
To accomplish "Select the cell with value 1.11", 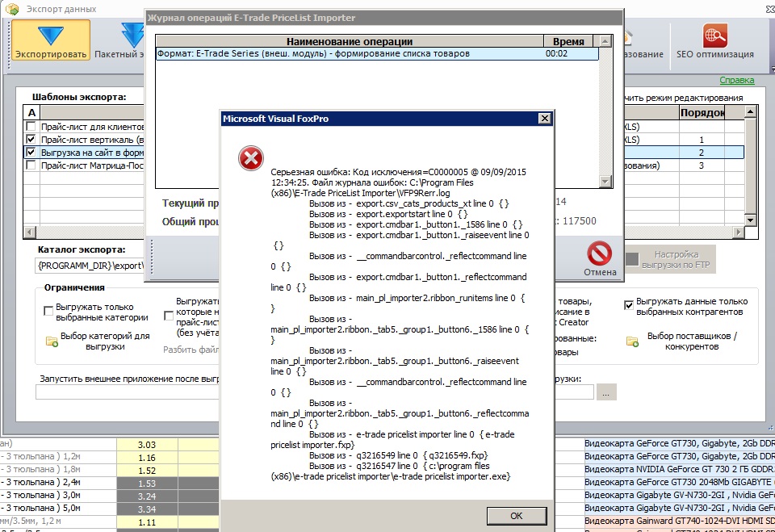I will click(147, 522).
